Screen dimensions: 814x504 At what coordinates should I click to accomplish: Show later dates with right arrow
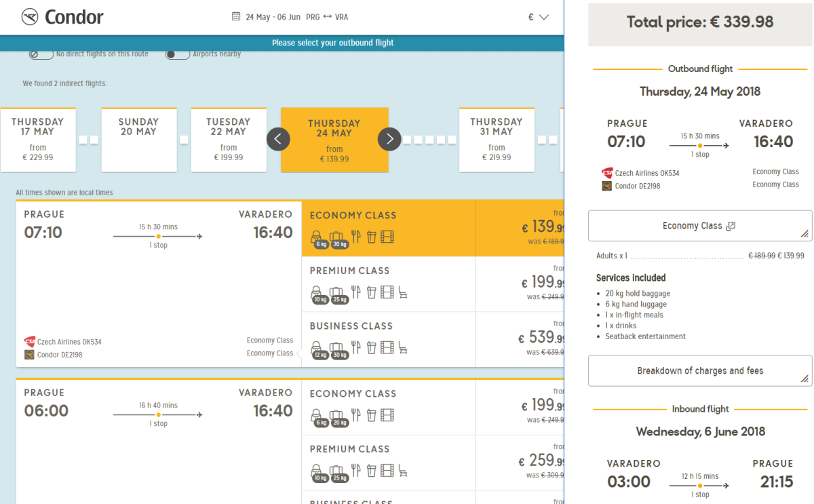point(389,139)
